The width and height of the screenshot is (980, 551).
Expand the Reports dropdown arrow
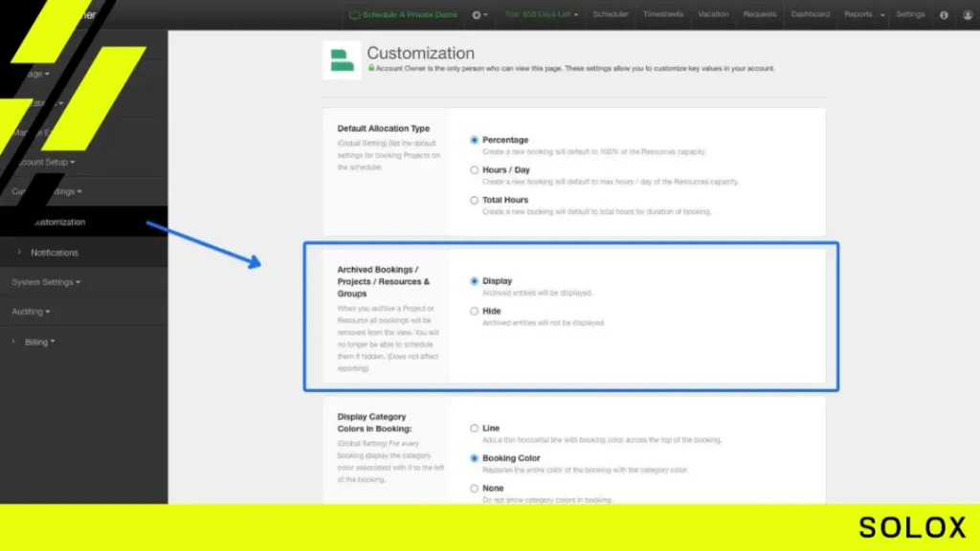tap(882, 15)
